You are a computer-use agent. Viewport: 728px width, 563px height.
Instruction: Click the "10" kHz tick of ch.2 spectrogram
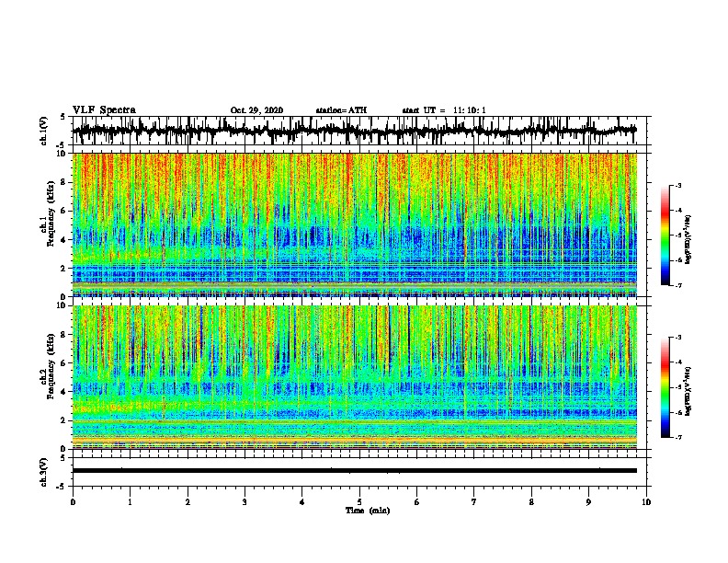(63, 305)
